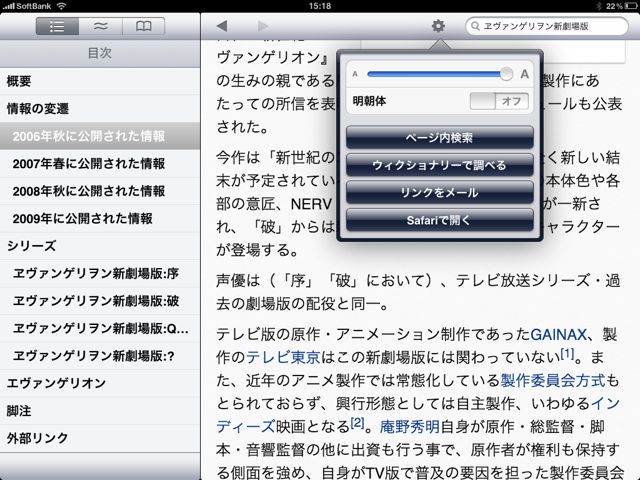The height and width of the screenshot is (480, 640).
Task: Open footnote [1] reference
Action: tap(567, 353)
